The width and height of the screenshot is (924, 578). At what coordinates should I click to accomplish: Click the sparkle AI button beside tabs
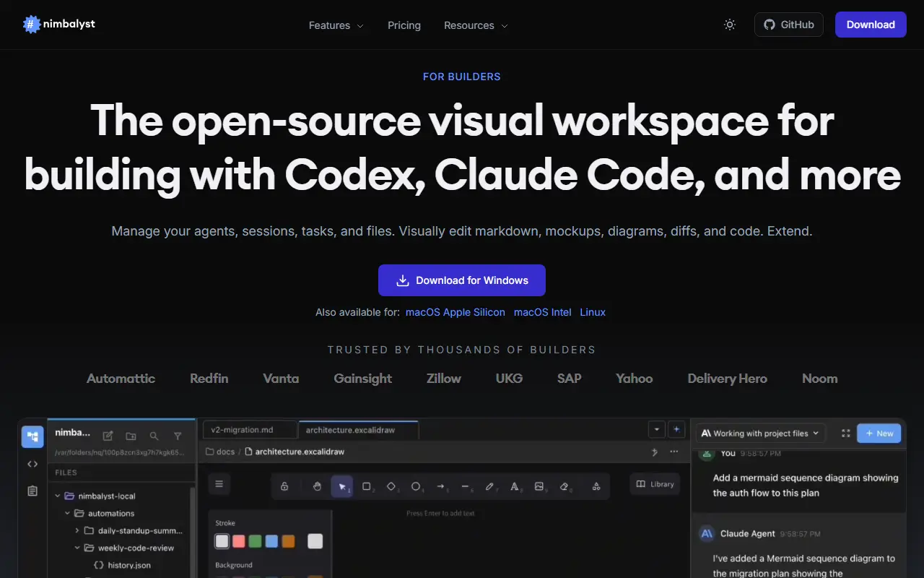[x=676, y=429]
